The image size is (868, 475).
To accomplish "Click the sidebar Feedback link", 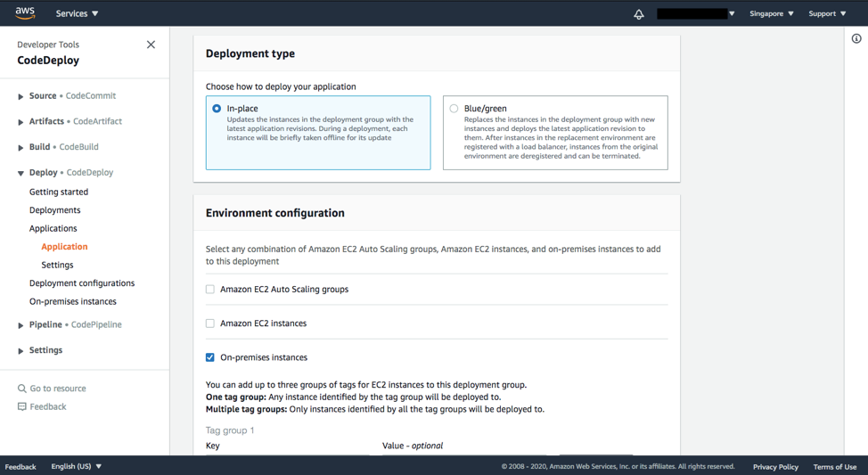I will (47, 406).
